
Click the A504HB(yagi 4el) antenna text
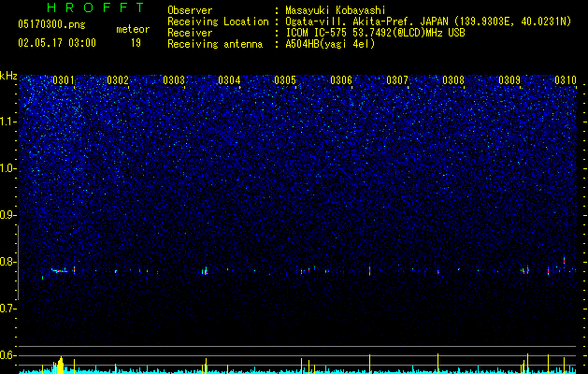(330, 44)
